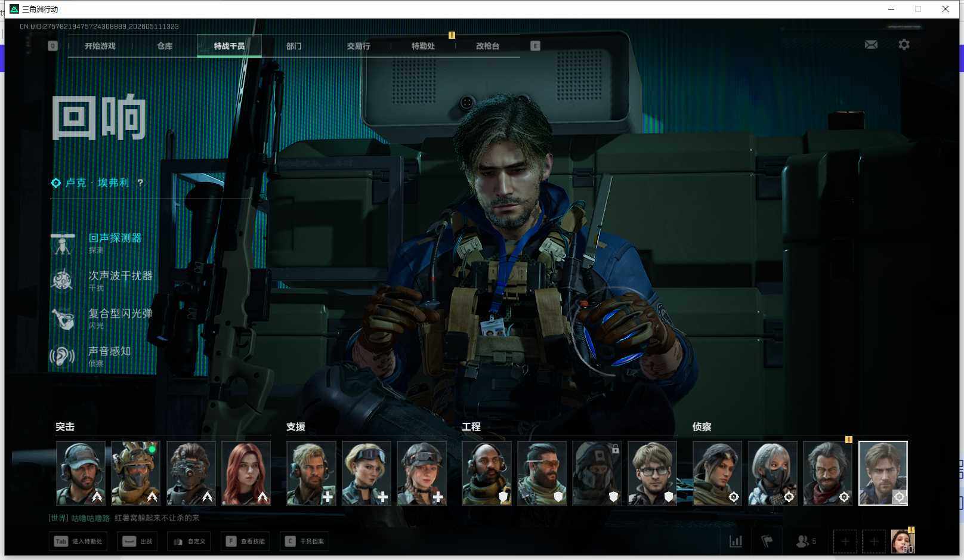The height and width of the screenshot is (560, 964).
Task: Open the settings gear icon
Action: coord(904,45)
